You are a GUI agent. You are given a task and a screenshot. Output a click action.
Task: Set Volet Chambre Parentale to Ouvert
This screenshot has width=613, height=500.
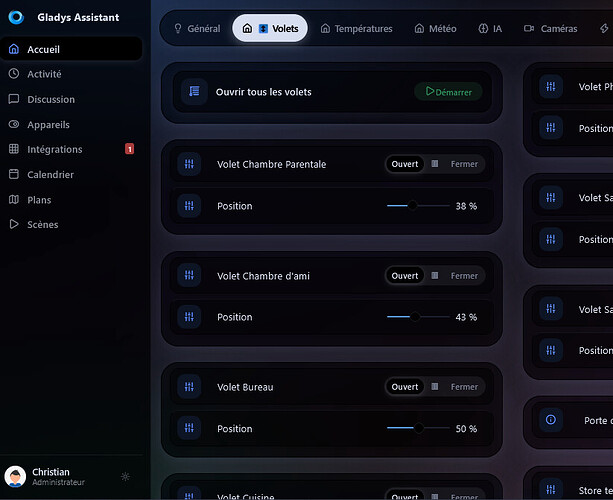coord(405,164)
